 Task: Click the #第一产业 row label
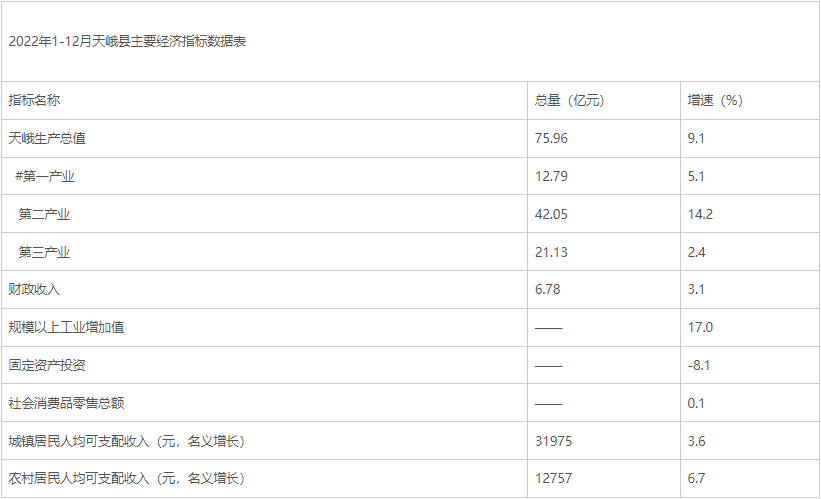pyautogui.click(x=45, y=176)
